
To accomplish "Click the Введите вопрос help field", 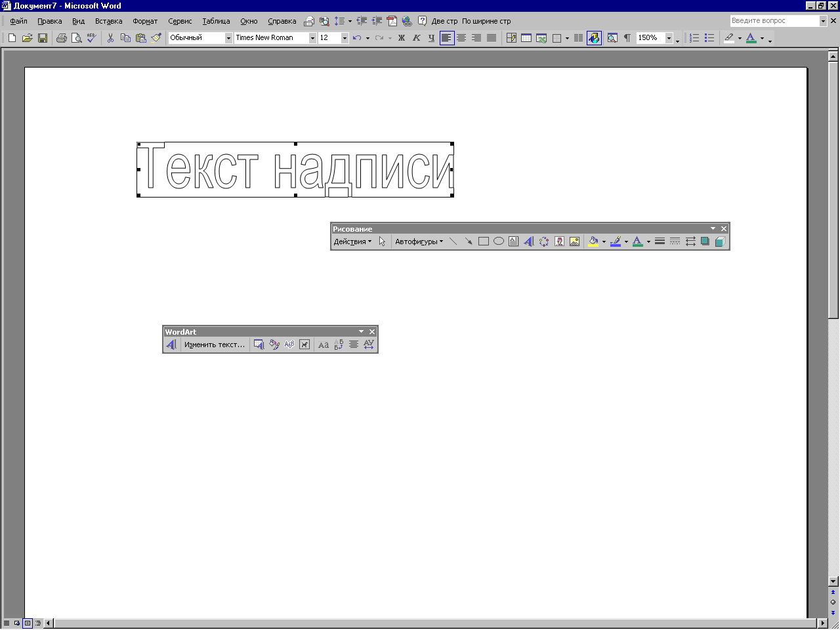I will pos(774,21).
